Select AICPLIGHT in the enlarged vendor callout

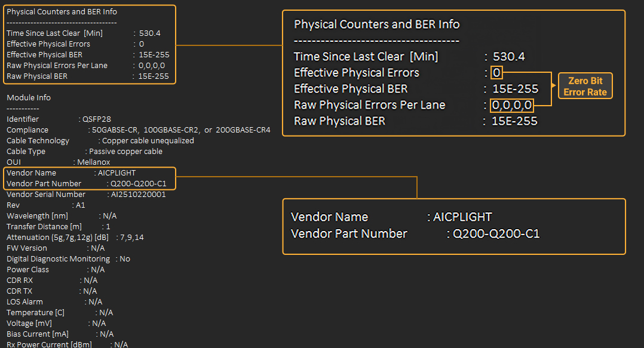463,217
